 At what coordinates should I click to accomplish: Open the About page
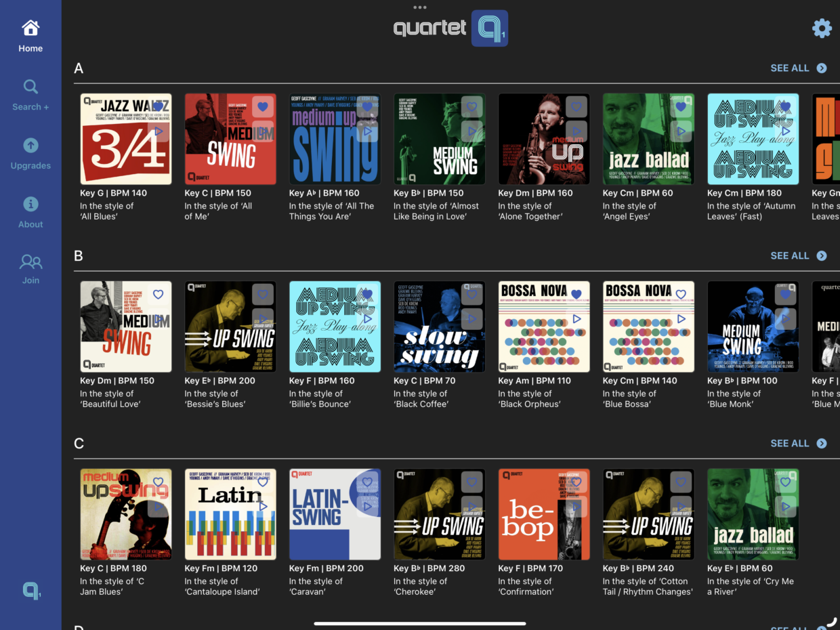pyautogui.click(x=30, y=212)
